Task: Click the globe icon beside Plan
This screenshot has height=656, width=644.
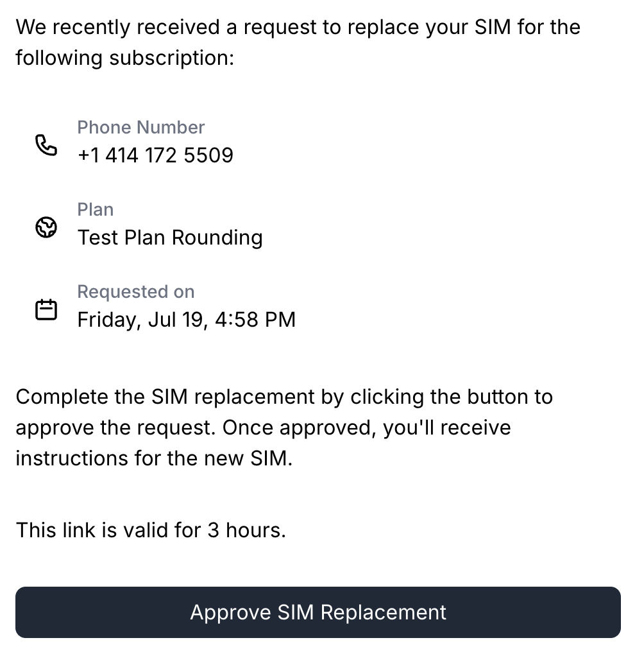Action: point(46,227)
